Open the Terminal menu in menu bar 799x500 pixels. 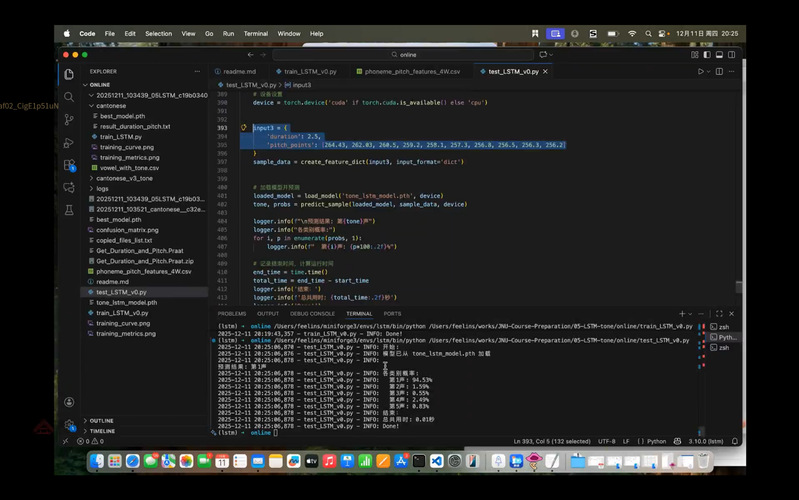(x=255, y=33)
